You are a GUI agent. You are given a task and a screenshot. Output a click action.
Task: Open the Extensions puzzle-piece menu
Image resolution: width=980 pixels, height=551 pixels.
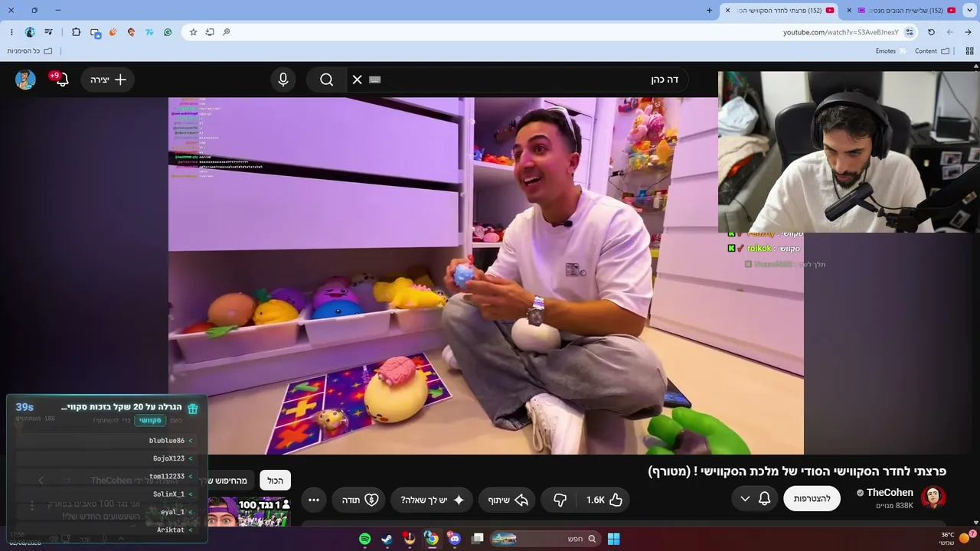(x=76, y=32)
